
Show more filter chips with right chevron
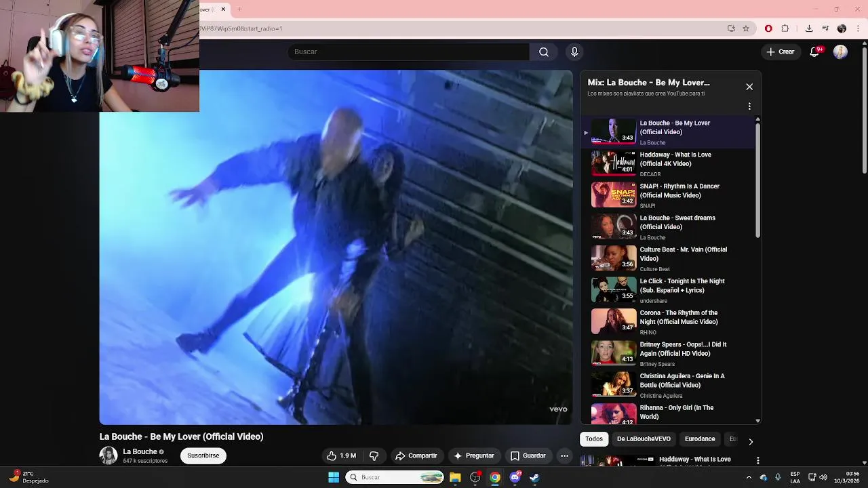(750, 441)
